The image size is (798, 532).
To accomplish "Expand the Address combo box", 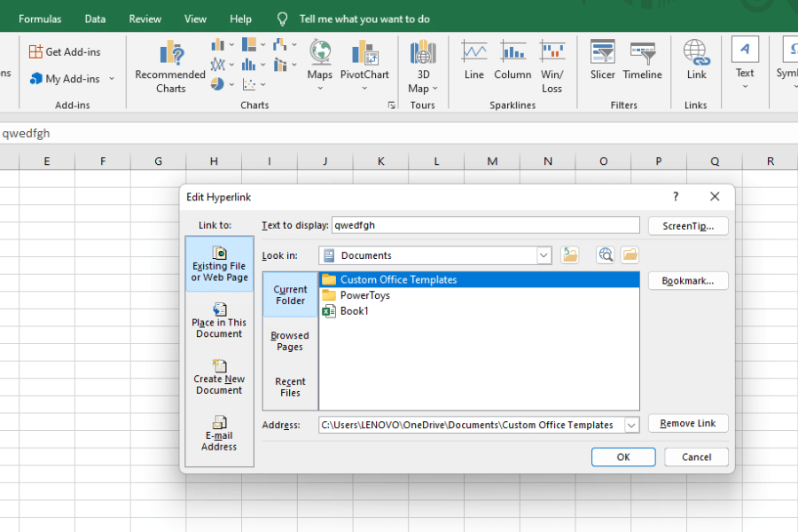I will (x=631, y=425).
